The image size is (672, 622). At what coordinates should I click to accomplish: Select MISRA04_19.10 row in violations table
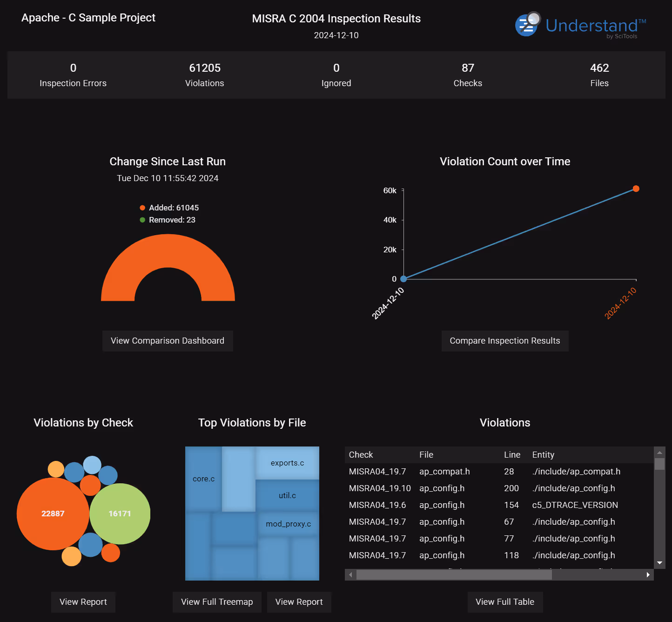point(499,488)
